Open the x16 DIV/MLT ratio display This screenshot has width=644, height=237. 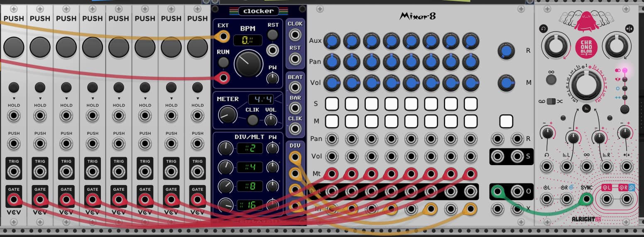coord(250,205)
